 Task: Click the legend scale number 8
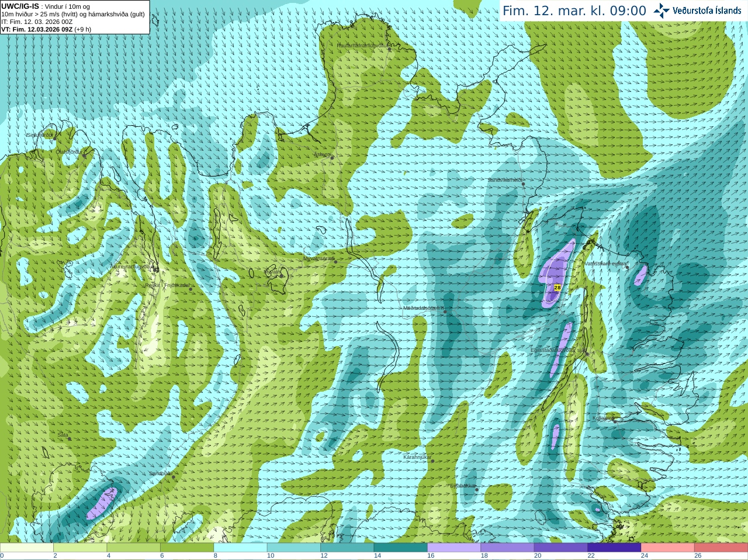coord(216,556)
